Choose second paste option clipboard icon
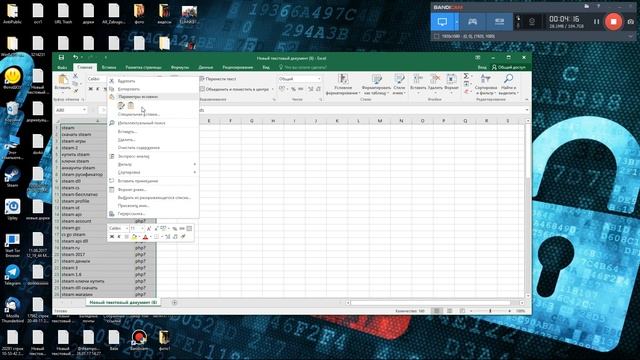Image resolution: width=640 pixels, height=360 pixels. [131, 106]
